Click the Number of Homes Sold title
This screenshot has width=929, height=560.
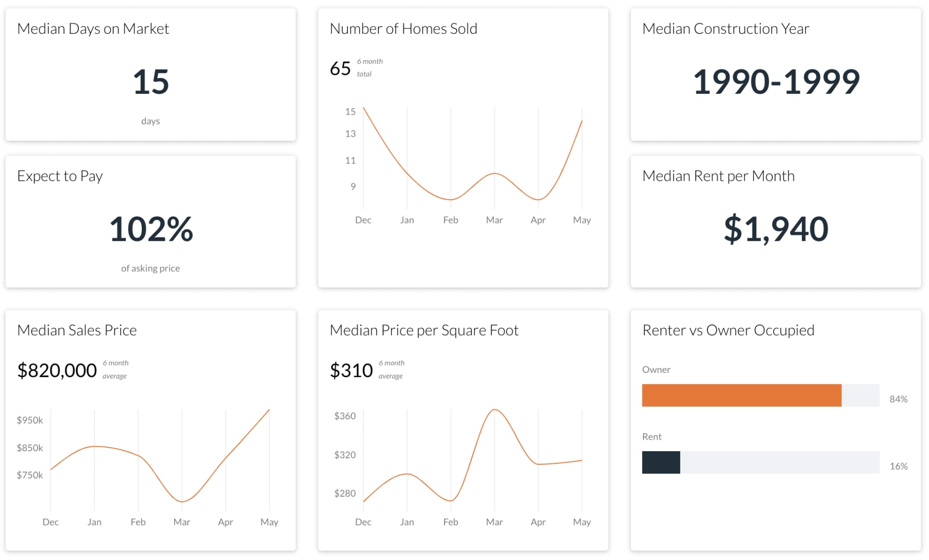[403, 29]
